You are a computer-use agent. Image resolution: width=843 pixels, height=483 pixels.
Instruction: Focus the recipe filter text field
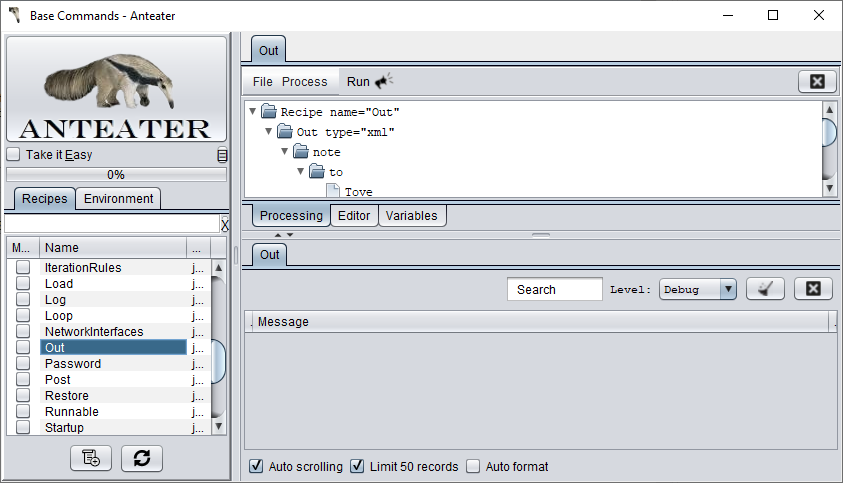tap(112, 224)
